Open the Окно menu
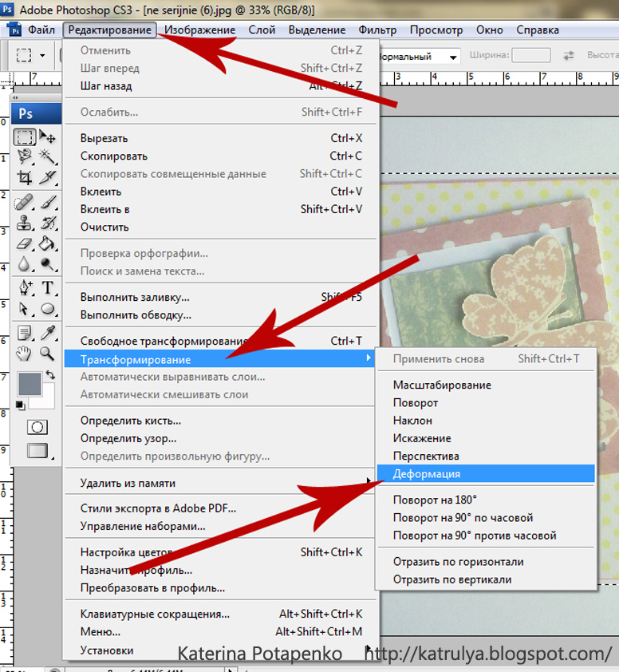The width and height of the screenshot is (619, 672). click(x=490, y=30)
